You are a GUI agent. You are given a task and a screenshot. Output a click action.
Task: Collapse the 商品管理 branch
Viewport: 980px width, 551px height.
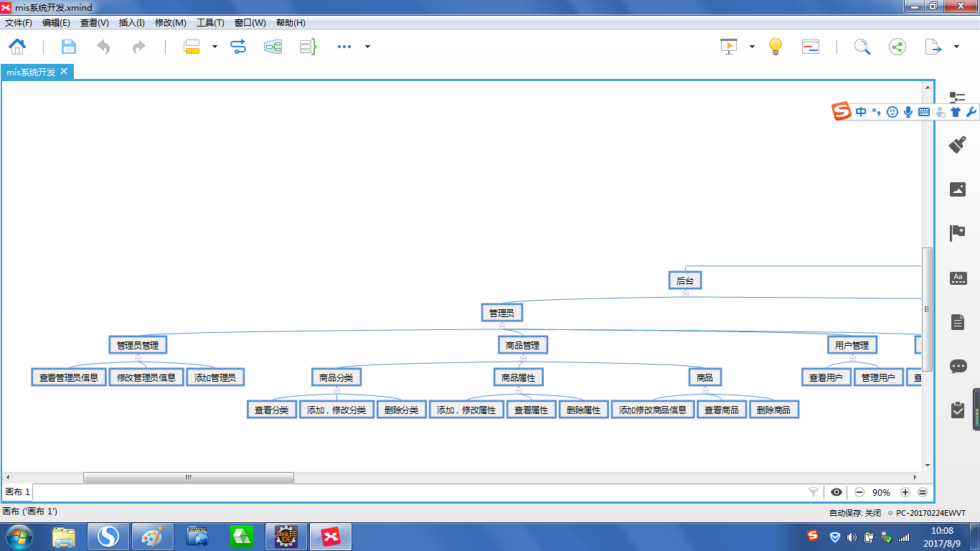523,357
